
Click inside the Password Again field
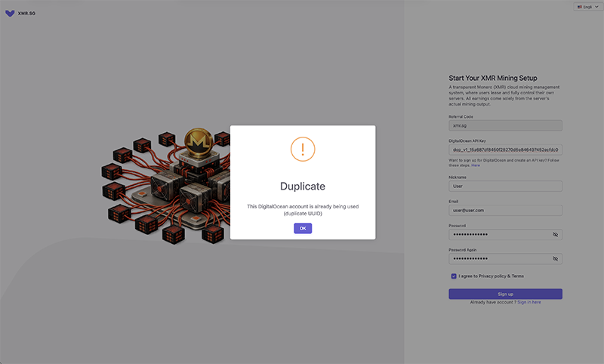498,258
